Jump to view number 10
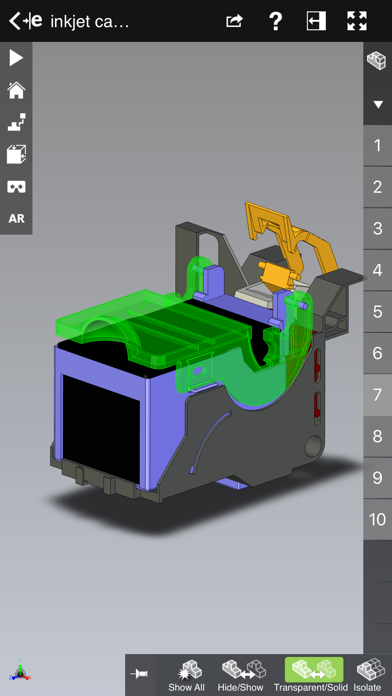Viewport: 392px width, 696px height. [x=378, y=519]
